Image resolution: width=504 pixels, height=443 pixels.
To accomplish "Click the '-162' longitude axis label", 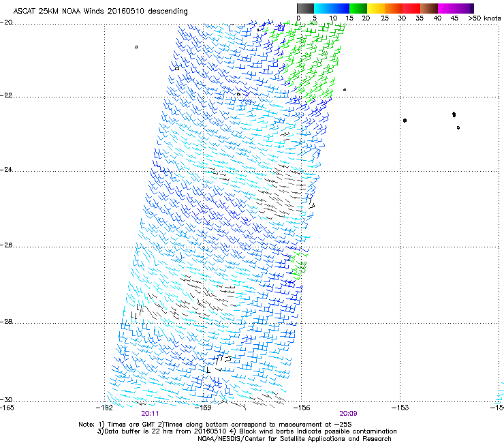I will (x=104, y=408).
